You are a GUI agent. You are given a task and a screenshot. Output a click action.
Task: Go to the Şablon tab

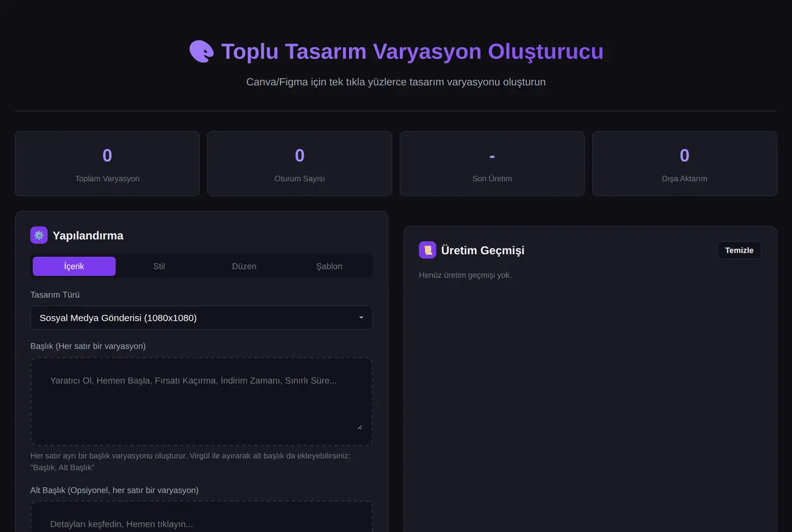(329, 266)
